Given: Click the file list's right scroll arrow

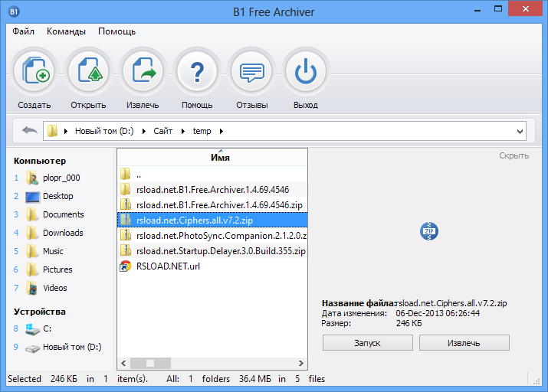Looking at the screenshot, I should point(301,363).
